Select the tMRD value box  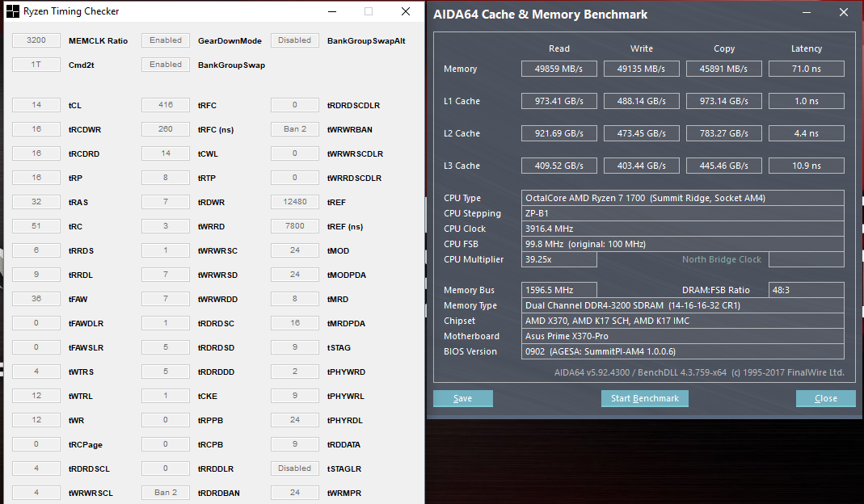pyautogui.click(x=295, y=299)
